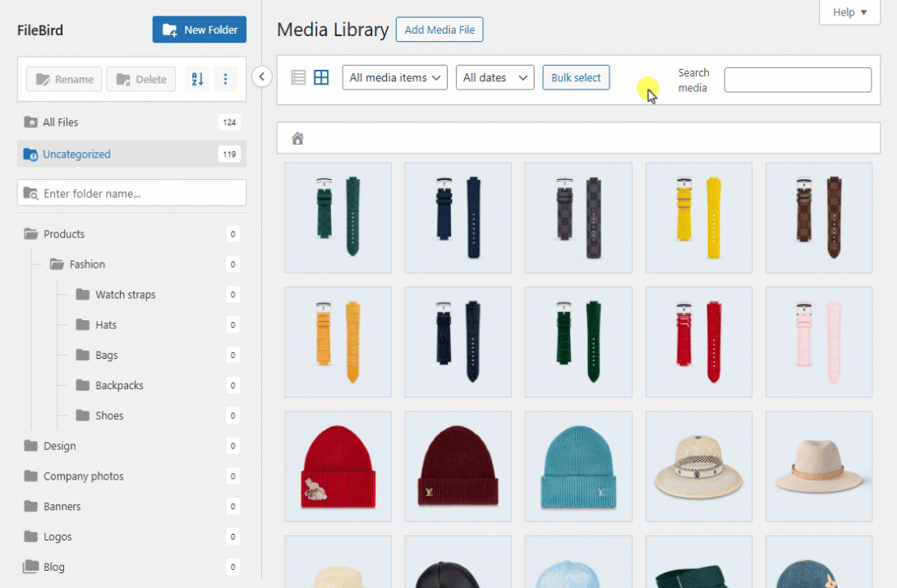The width and height of the screenshot is (897, 588).
Task: Click the Design folder icon
Action: pyautogui.click(x=31, y=446)
